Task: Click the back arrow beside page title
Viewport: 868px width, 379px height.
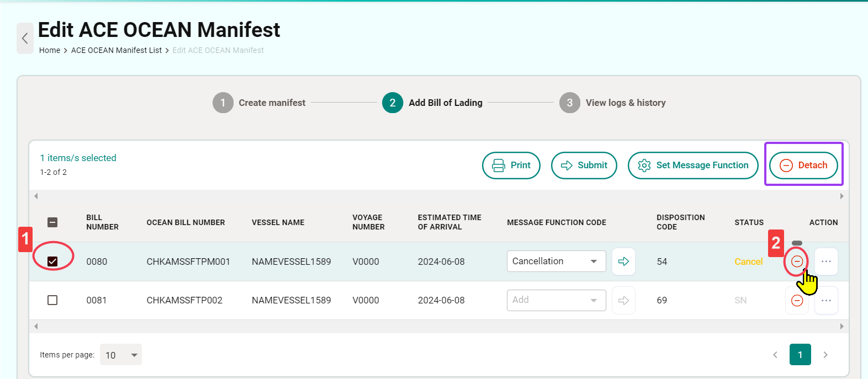Action: point(25,38)
